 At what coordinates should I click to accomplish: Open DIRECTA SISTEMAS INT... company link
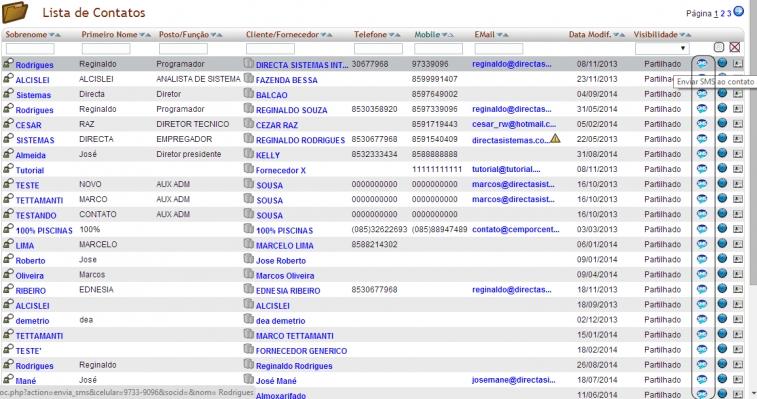click(x=302, y=65)
